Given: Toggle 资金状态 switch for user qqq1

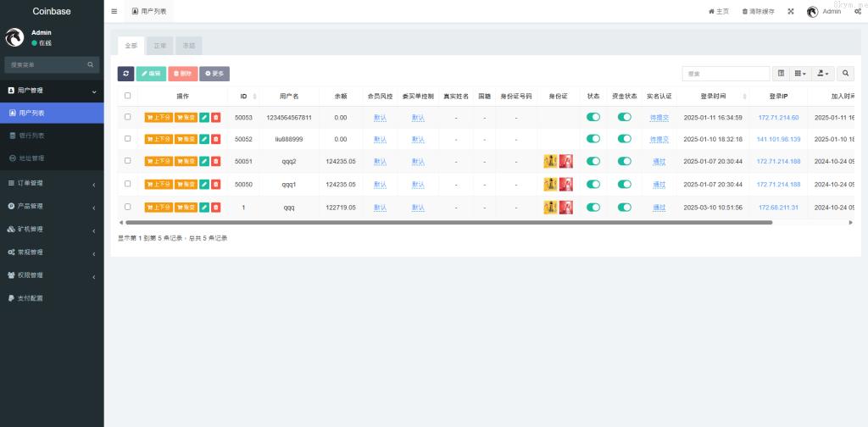Looking at the screenshot, I should point(625,184).
